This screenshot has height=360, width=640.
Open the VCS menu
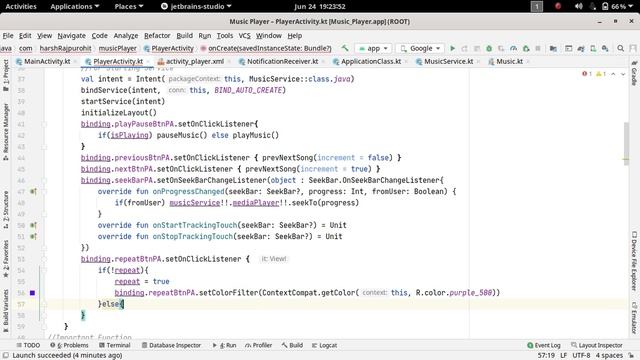244,36
